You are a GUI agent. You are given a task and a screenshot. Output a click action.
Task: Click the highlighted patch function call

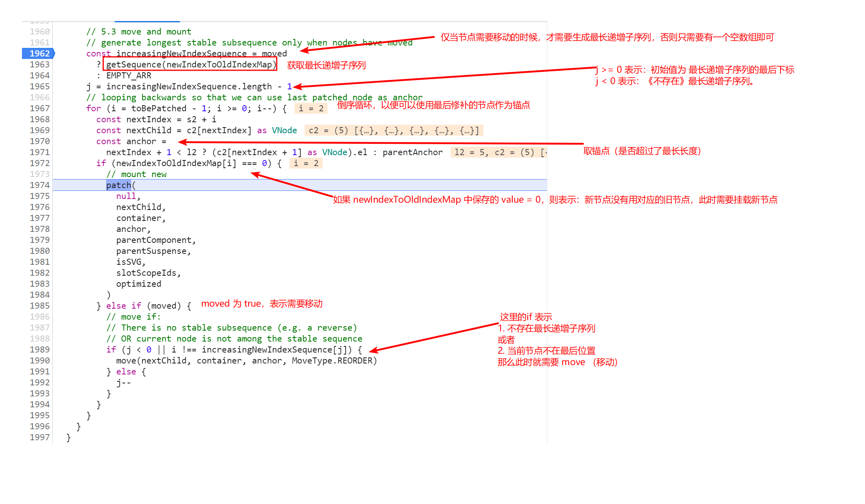119,185
